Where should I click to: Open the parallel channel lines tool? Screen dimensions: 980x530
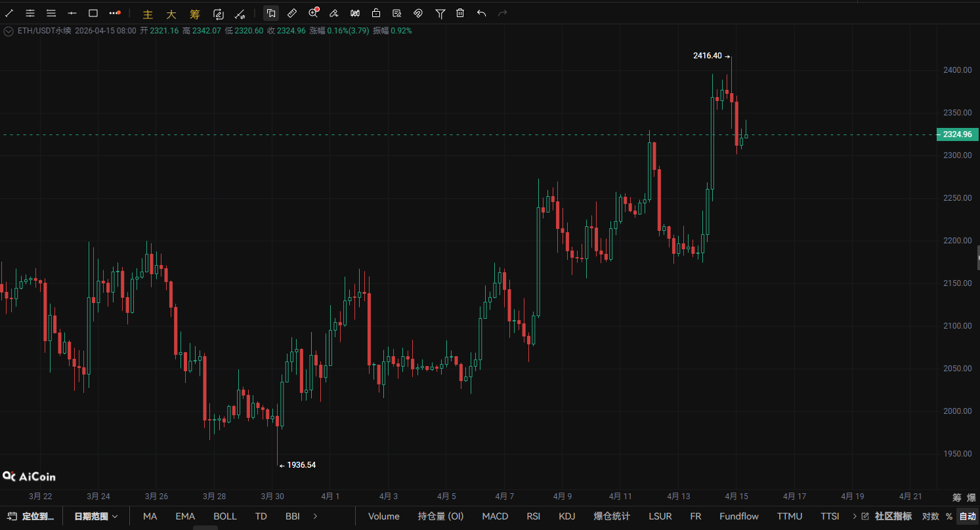click(30, 13)
